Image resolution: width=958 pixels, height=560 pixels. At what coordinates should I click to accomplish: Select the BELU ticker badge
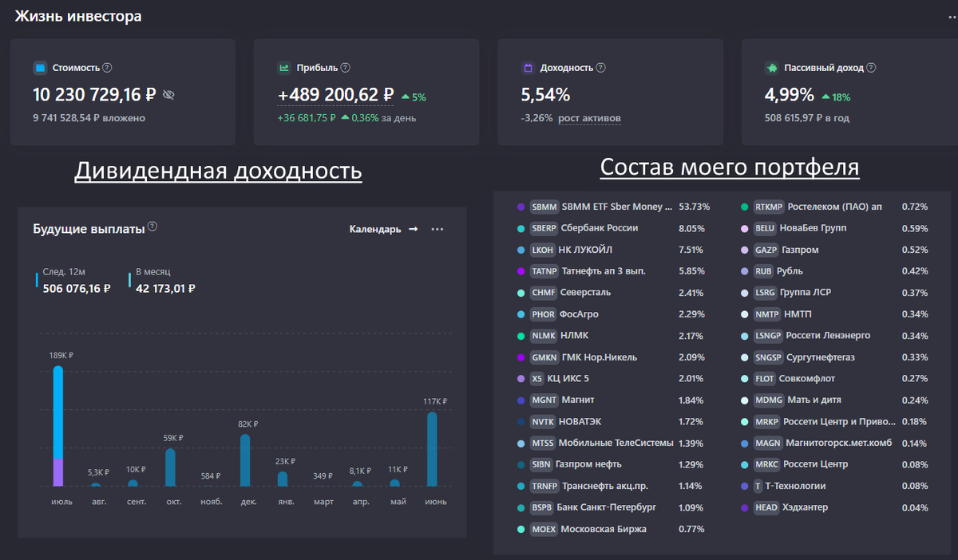point(766,228)
